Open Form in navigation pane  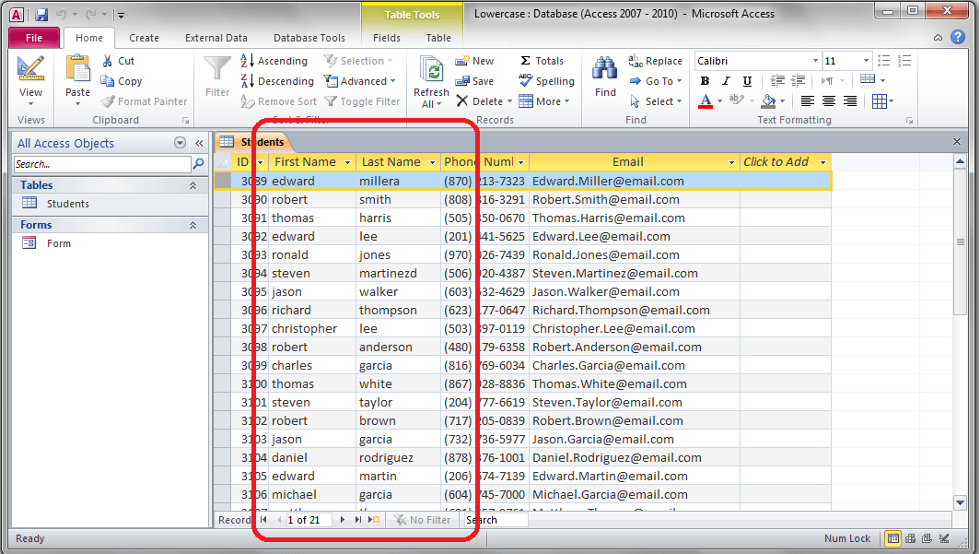58,243
